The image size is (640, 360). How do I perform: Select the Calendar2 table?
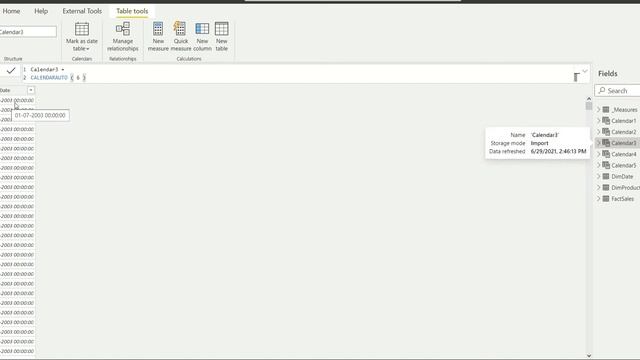[x=623, y=132]
